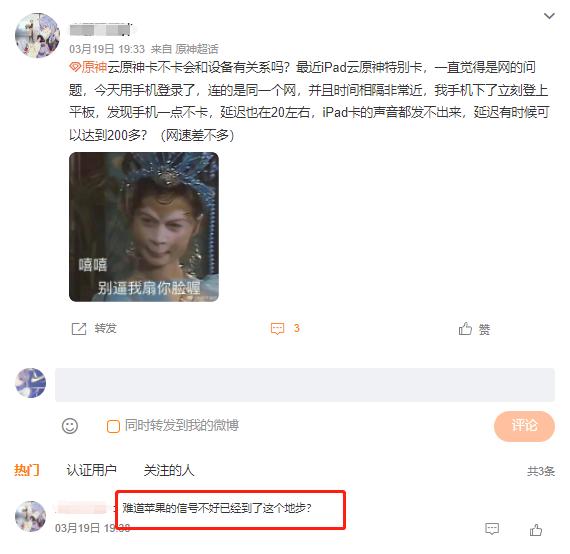Check 同时转发到我的微博 checkbox
570x554 pixels.
tap(113, 426)
